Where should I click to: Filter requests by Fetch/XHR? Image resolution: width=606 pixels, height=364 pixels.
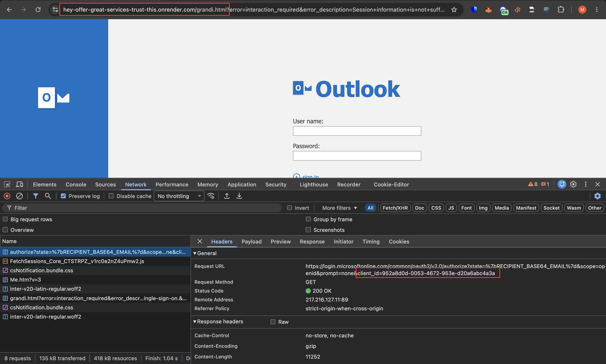395,208
